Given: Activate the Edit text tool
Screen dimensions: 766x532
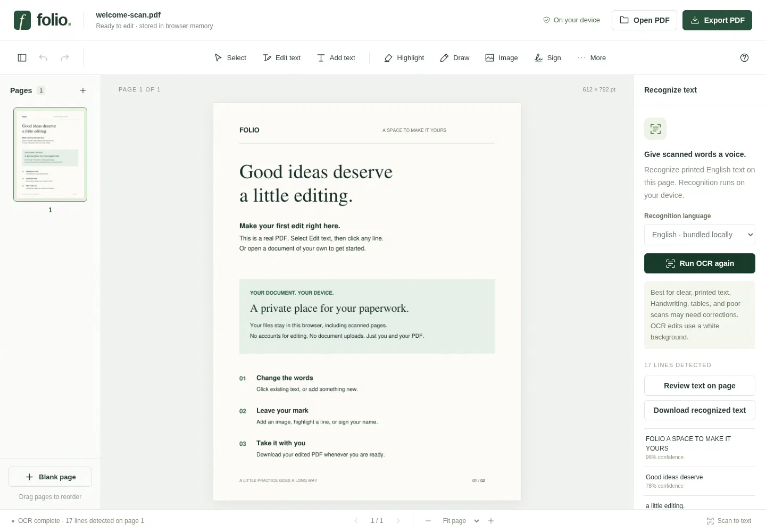Looking at the screenshot, I should tap(282, 57).
